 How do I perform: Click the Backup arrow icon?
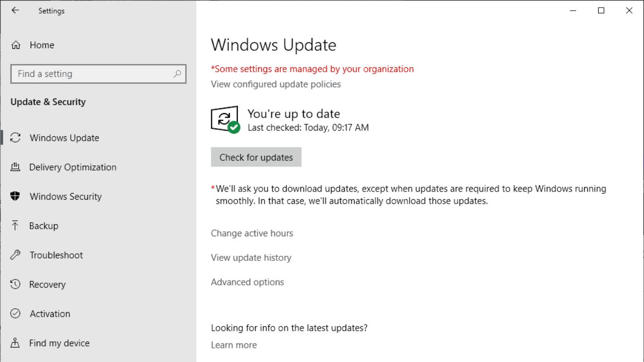tap(16, 226)
